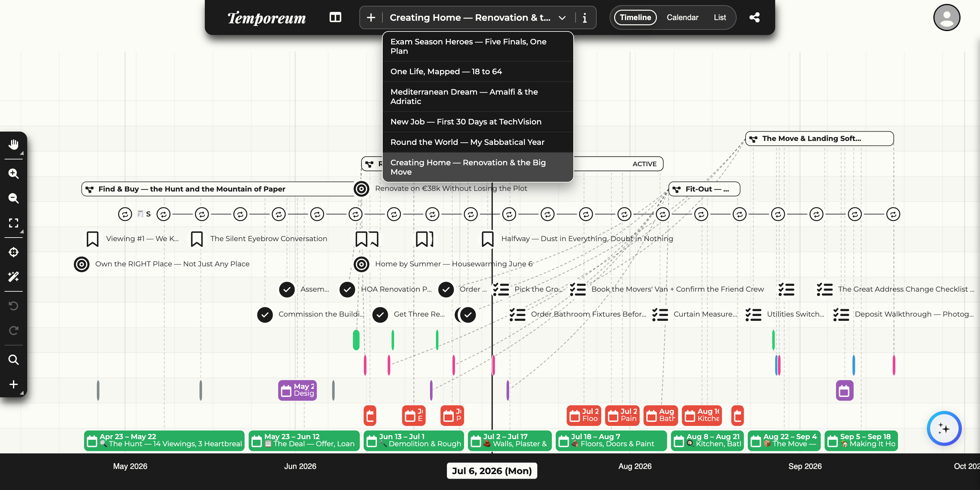Click target icon for Own the RIGHT Place
Viewport: 980px width, 490px height.
(81, 264)
